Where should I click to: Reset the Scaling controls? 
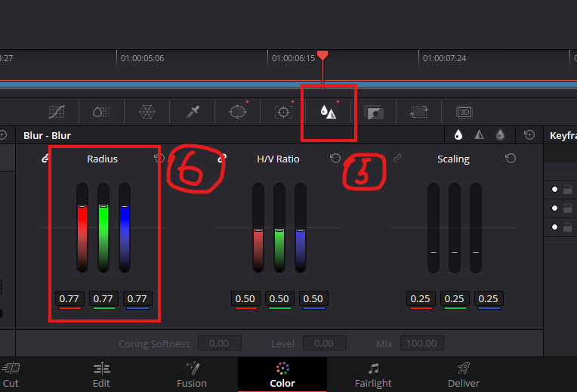(511, 159)
